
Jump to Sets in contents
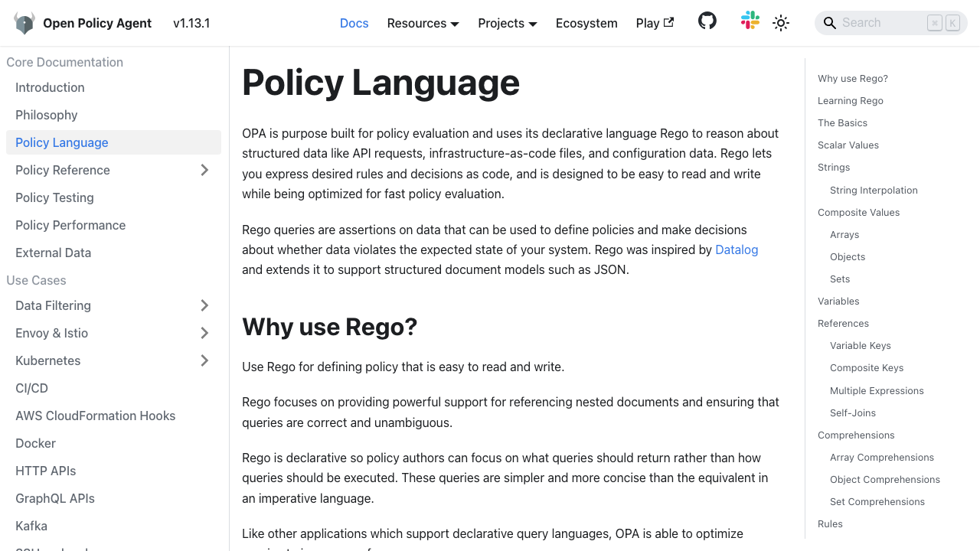(x=840, y=279)
